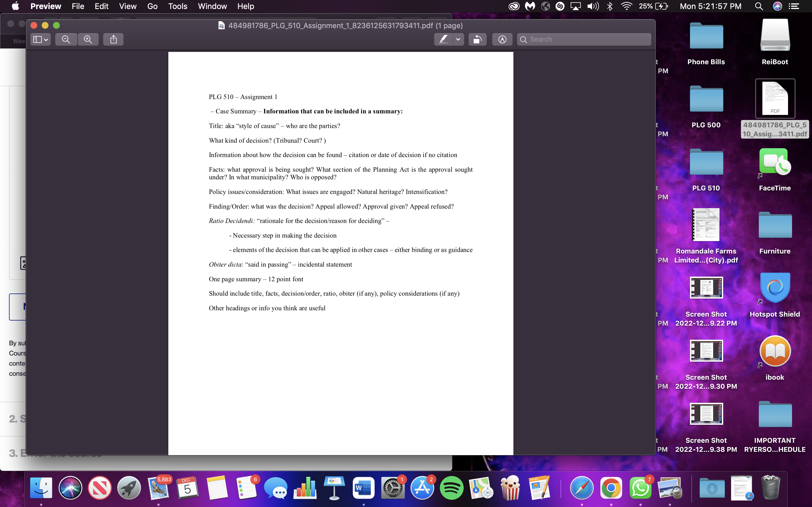Screen dimensions: 812x507
Task: Click the Zoom Out magnifier button
Action: coord(66,39)
